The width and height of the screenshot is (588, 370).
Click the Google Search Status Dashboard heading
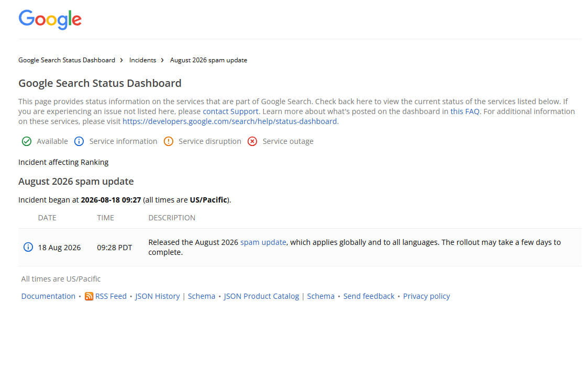click(x=100, y=83)
